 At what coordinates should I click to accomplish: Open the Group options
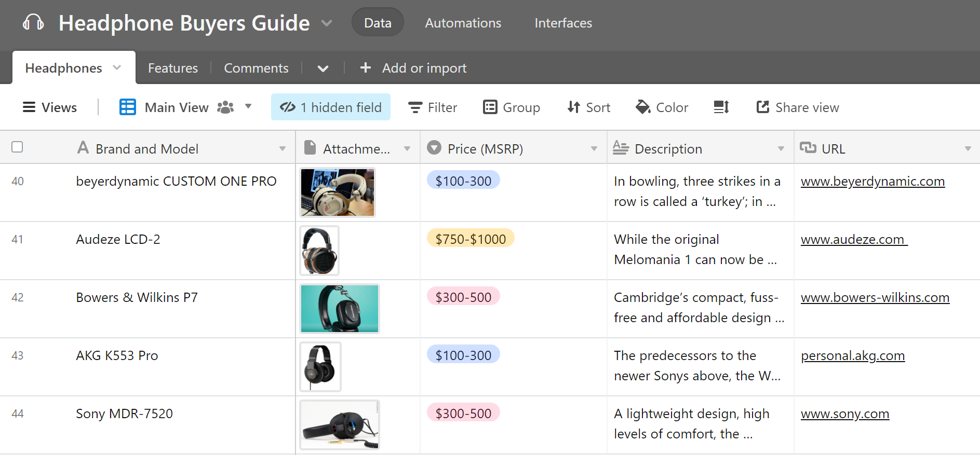(512, 107)
